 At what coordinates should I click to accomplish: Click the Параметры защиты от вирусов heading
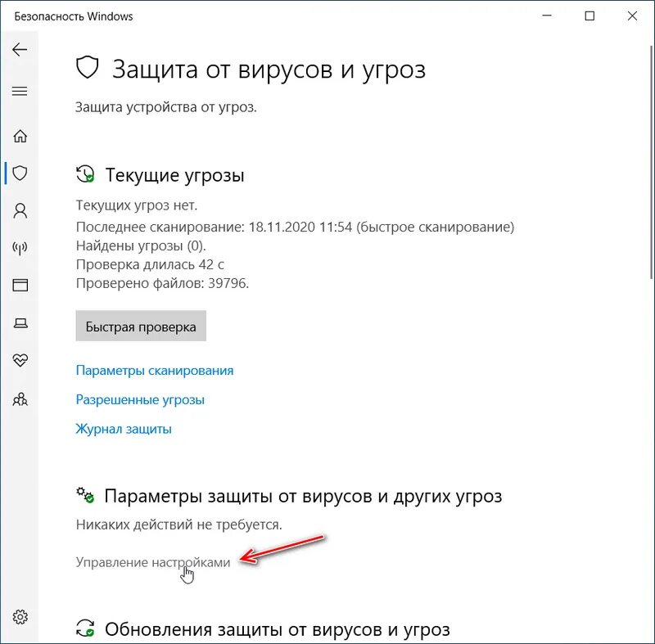[x=303, y=496]
